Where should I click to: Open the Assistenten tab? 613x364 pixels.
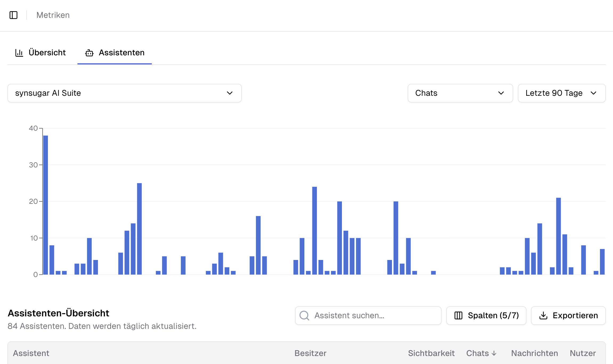[121, 53]
